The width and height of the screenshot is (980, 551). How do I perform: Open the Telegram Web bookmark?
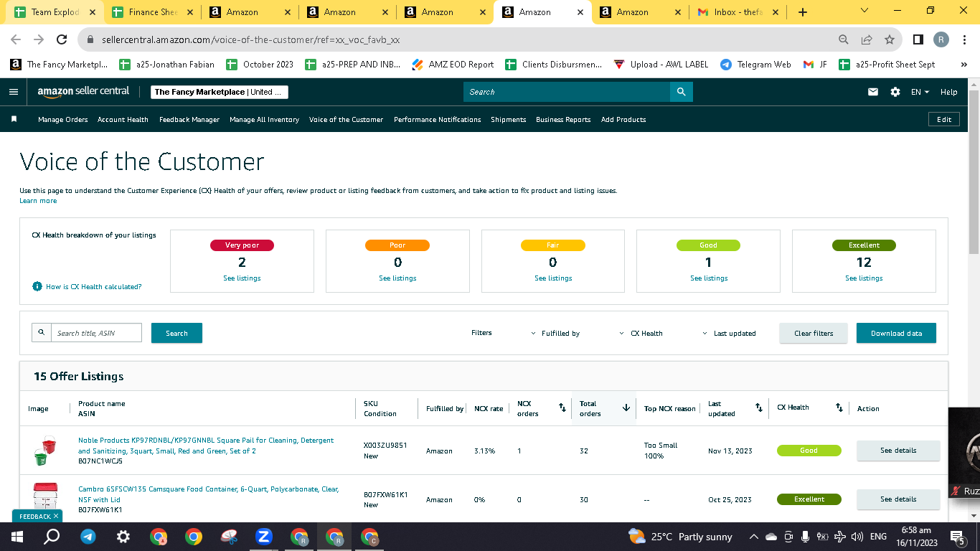click(755, 65)
